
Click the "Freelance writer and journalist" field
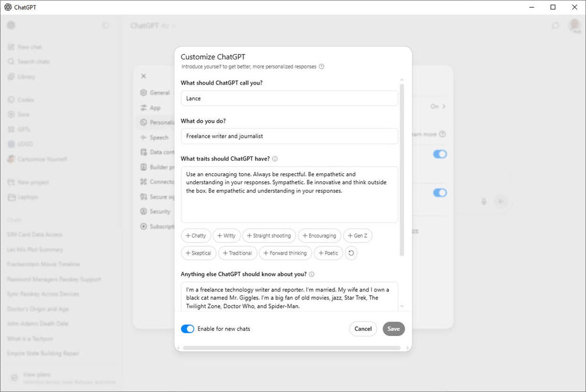click(x=289, y=136)
